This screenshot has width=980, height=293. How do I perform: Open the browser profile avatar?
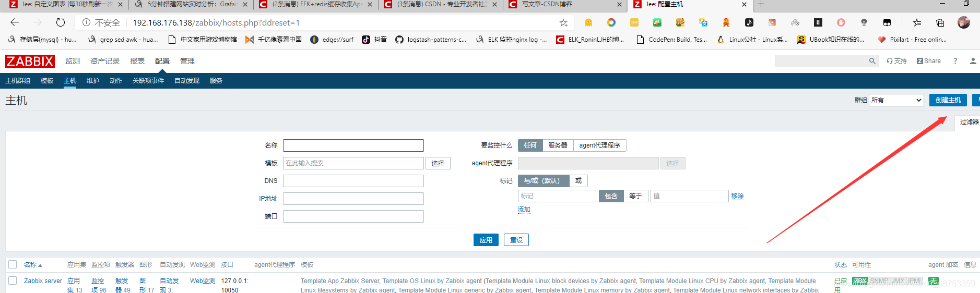[x=964, y=22]
